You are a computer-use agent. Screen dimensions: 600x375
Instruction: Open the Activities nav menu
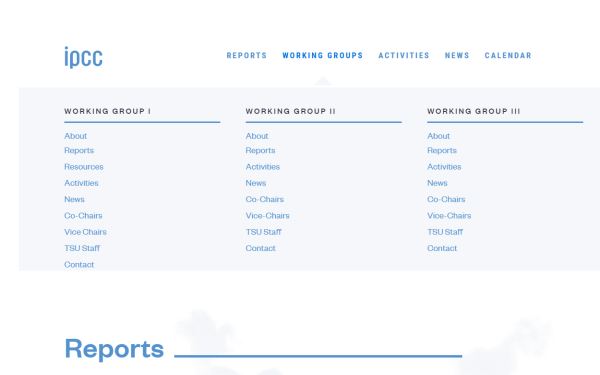[404, 55]
